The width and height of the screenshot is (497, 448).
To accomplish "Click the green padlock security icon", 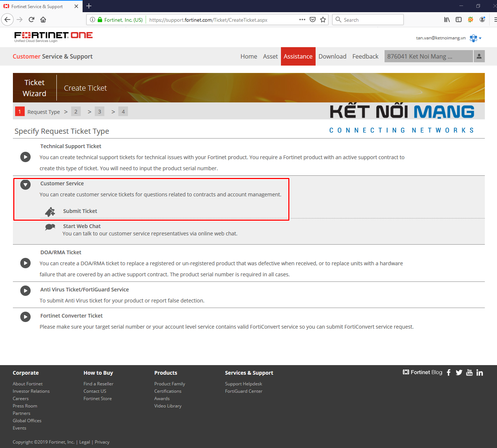I will tap(100, 20).
